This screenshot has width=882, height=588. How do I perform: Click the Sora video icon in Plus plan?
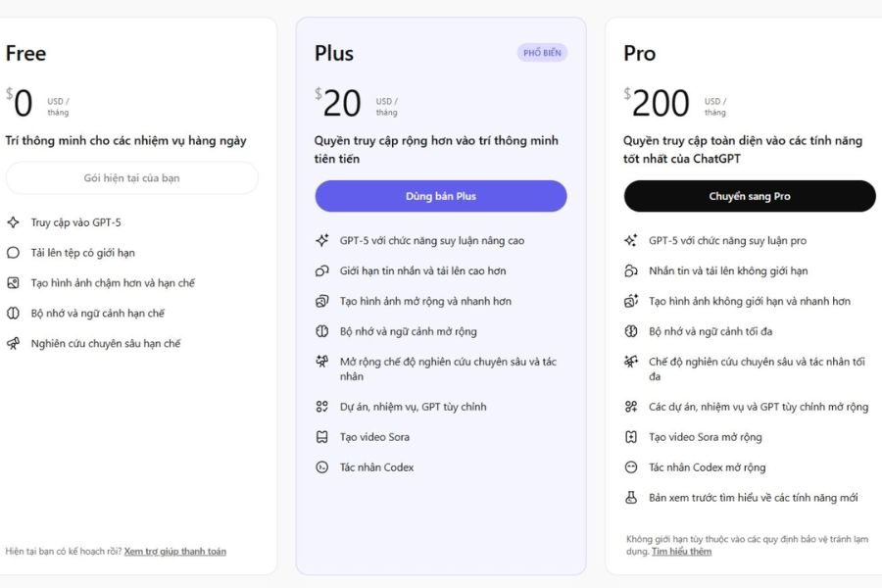pos(321,437)
